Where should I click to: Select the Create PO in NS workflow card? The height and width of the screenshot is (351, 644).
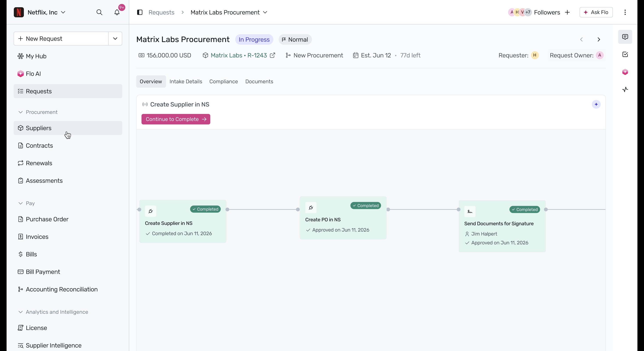pos(343,218)
